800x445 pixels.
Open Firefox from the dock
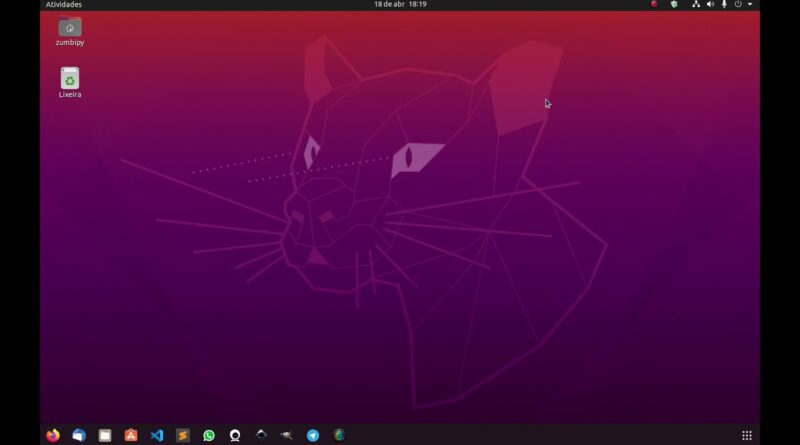53,435
